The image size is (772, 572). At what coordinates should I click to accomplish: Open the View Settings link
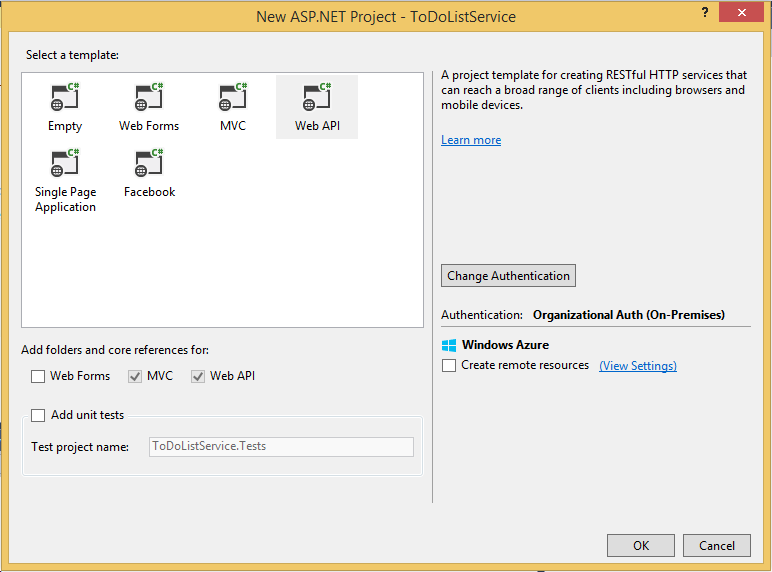tap(638, 366)
